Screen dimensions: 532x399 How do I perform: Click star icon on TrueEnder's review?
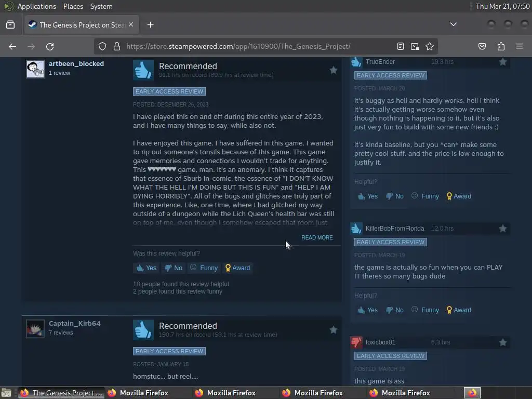pyautogui.click(x=502, y=62)
